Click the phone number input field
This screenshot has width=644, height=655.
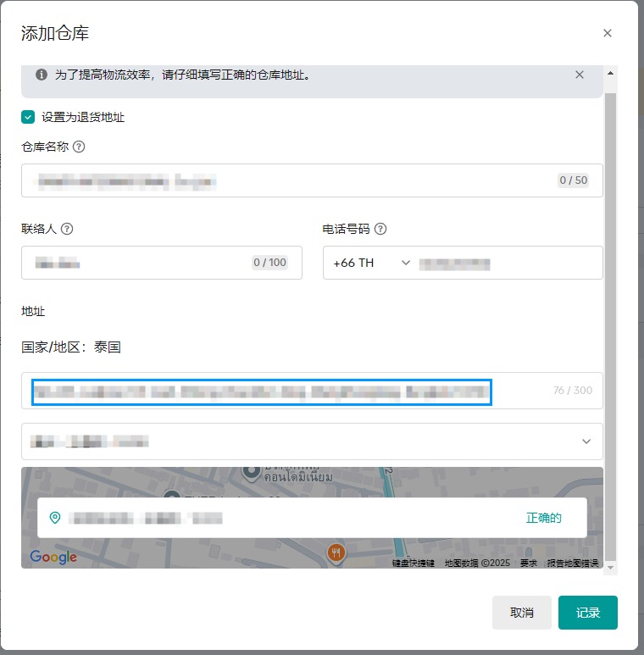[507, 263]
